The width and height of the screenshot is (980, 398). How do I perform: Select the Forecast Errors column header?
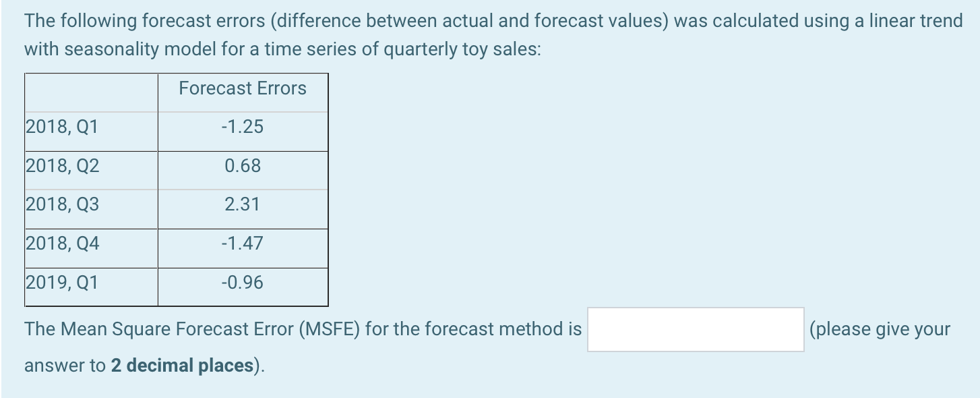242,88
